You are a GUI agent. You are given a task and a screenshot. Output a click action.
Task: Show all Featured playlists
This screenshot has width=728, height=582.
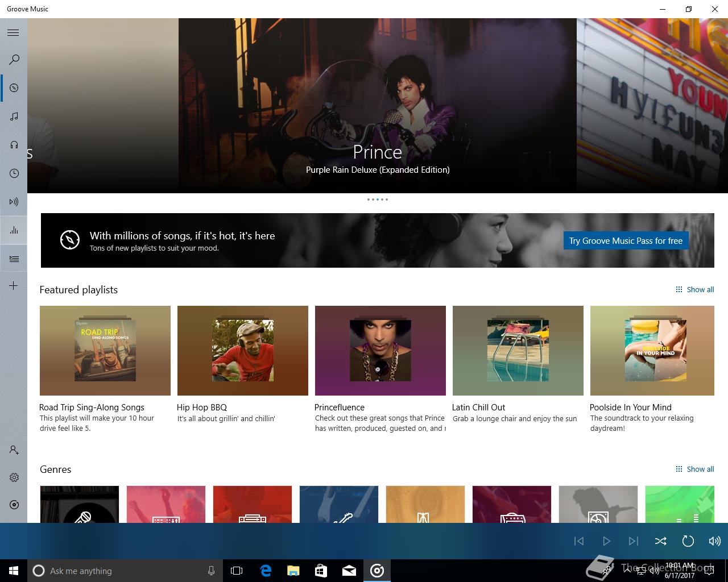[694, 289]
